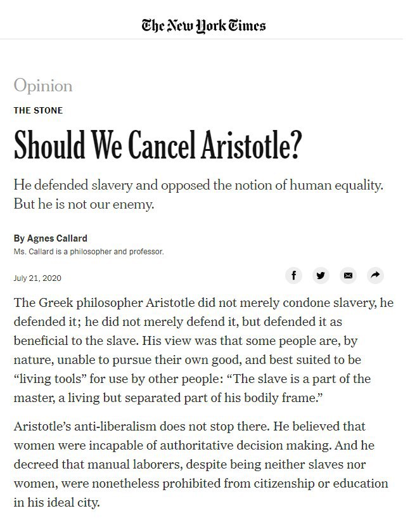Screen dimensions: 410x532
Task: Click The New York Times logo
Action: [203, 25]
